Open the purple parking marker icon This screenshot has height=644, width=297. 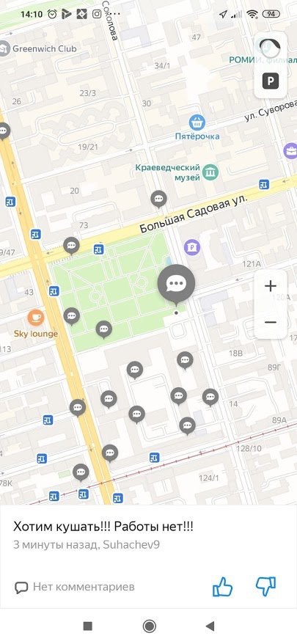[192, 247]
